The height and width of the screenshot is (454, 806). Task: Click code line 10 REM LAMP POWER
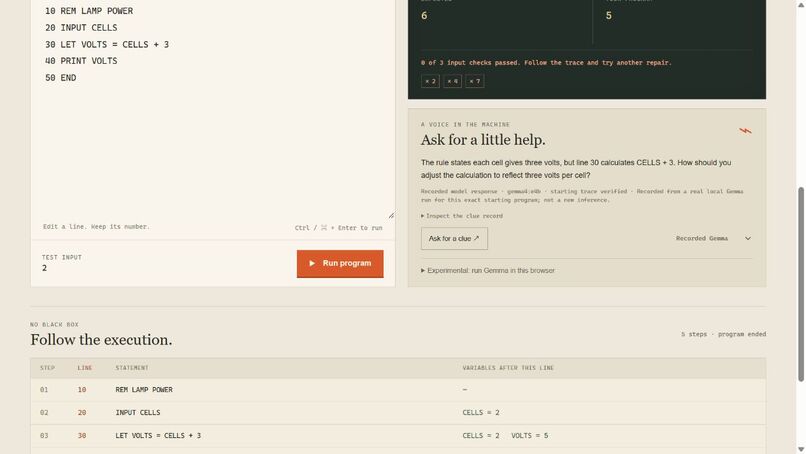click(89, 11)
